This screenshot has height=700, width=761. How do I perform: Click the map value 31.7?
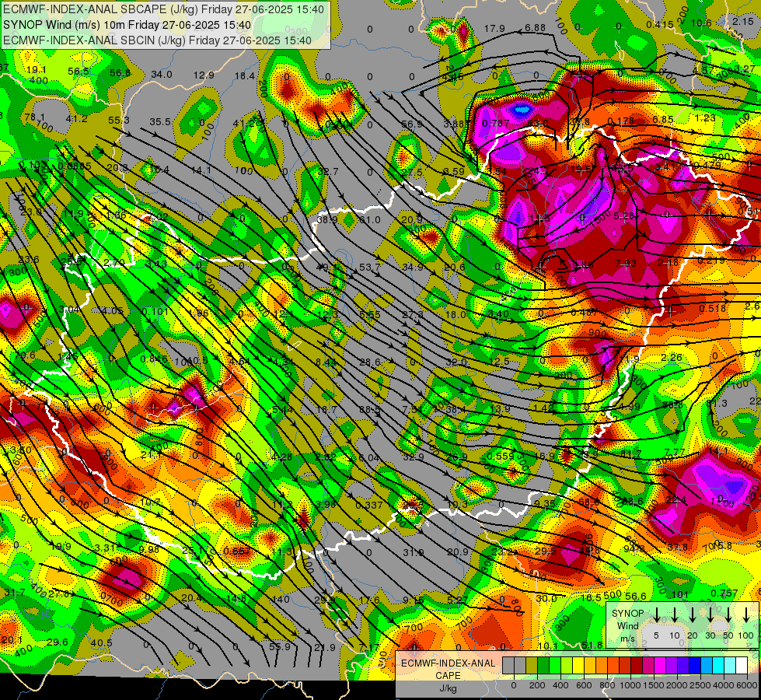pyautogui.click(x=15, y=592)
